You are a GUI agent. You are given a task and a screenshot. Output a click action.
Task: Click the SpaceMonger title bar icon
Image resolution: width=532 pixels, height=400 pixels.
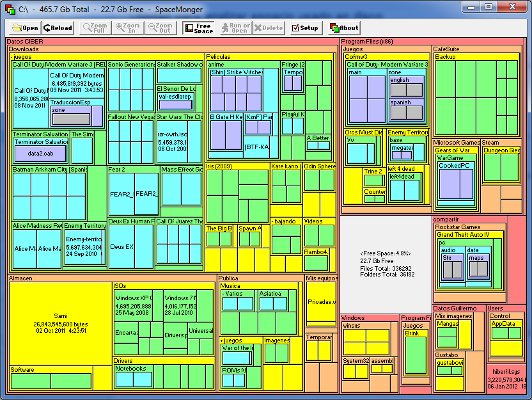pyautogui.click(x=10, y=9)
